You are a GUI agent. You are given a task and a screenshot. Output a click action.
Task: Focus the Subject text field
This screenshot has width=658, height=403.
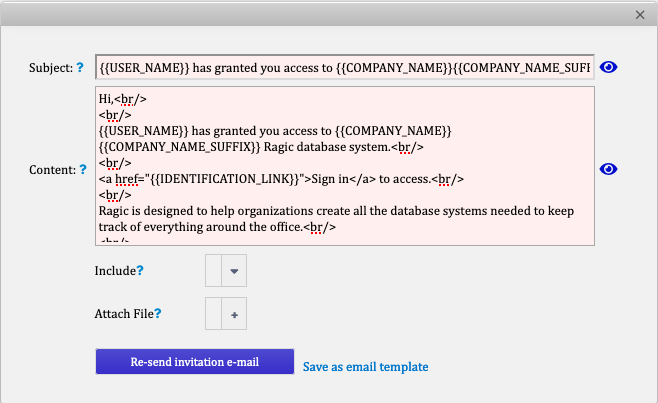345,67
